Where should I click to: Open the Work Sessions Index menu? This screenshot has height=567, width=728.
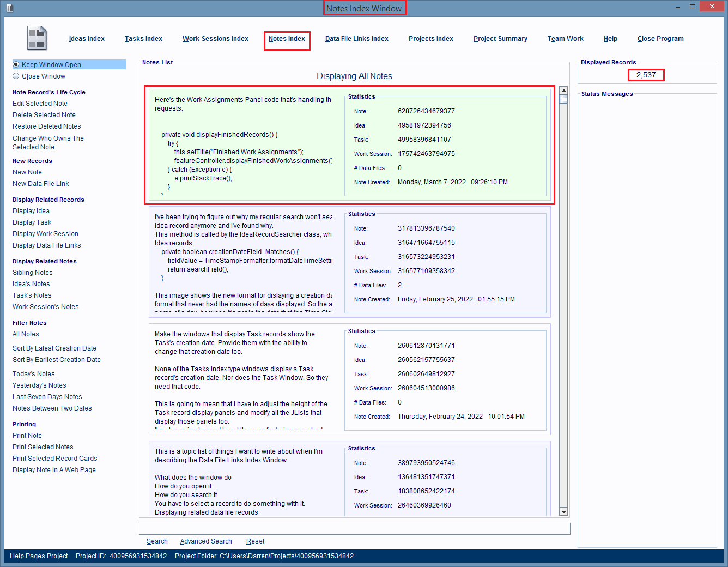coord(215,39)
